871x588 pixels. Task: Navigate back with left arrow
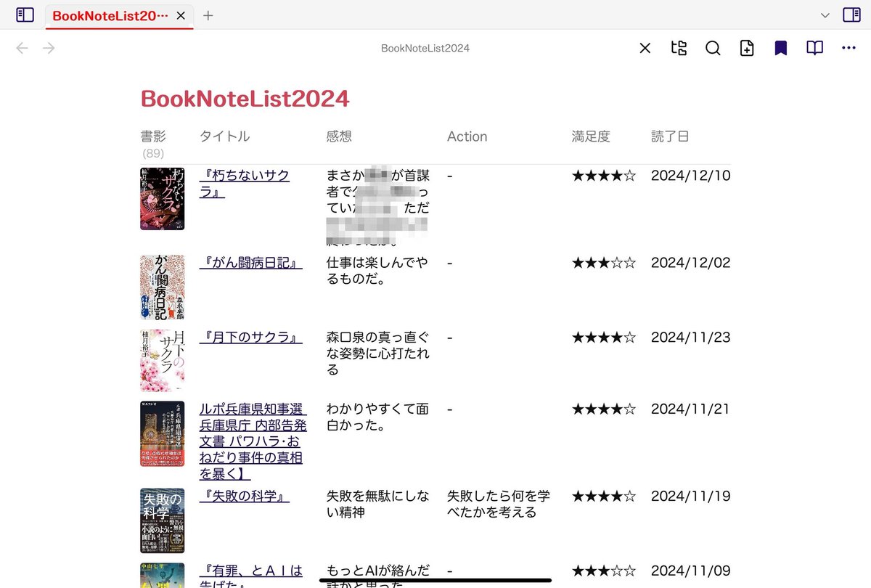pos(23,48)
